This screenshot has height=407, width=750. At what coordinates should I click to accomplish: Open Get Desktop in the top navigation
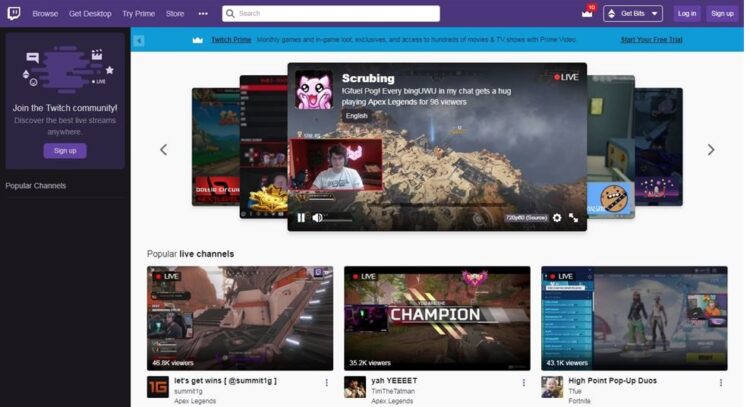coord(90,14)
